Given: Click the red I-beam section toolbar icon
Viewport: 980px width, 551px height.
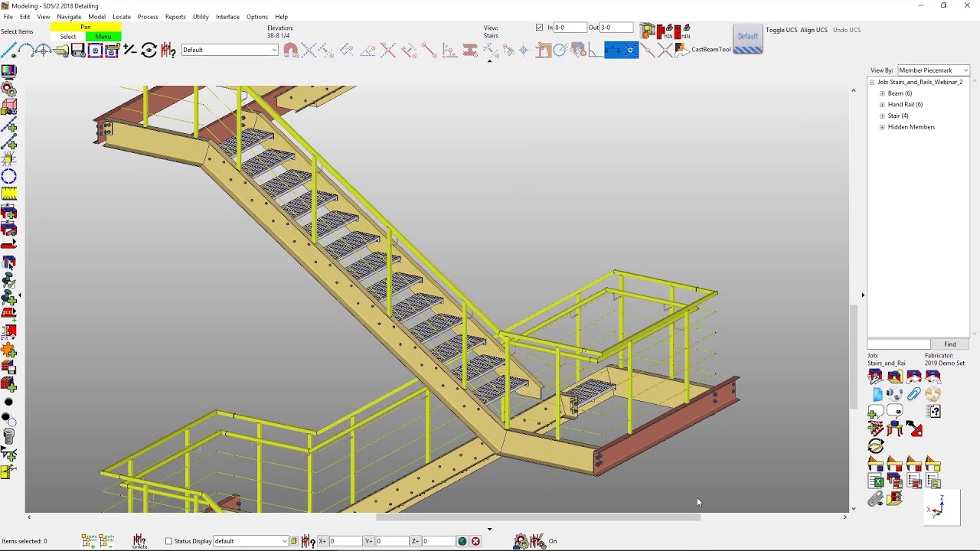Looking at the screenshot, I should (470, 51).
